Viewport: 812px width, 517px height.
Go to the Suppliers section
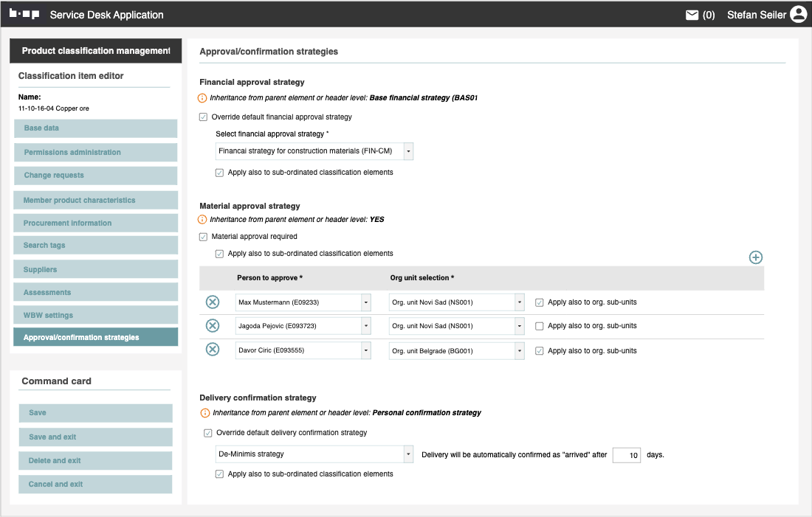pyautogui.click(x=95, y=269)
